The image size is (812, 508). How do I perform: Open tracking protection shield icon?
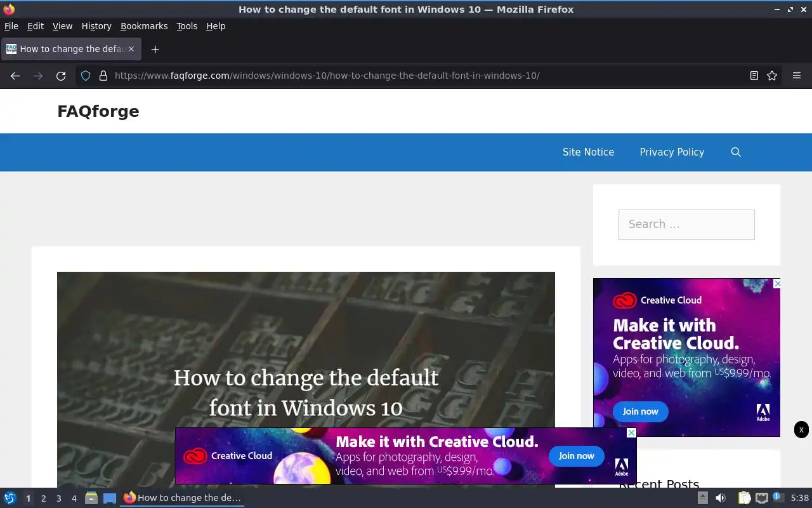[x=86, y=76]
